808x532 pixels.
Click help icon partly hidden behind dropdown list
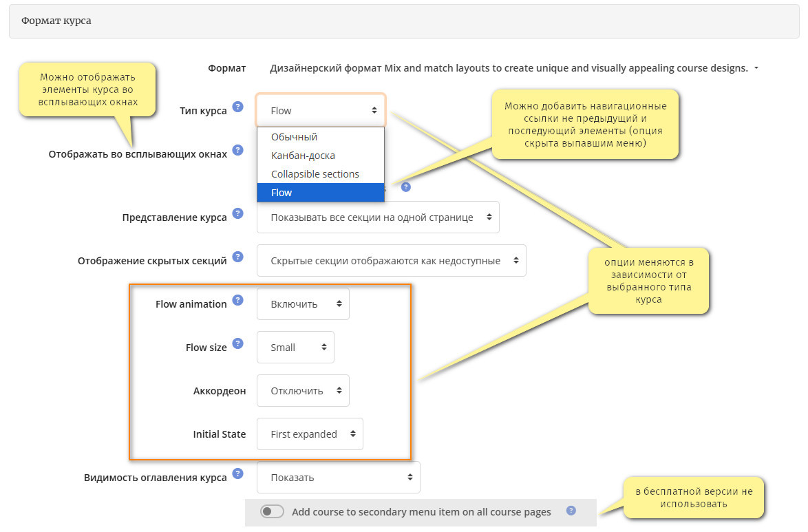(406, 187)
